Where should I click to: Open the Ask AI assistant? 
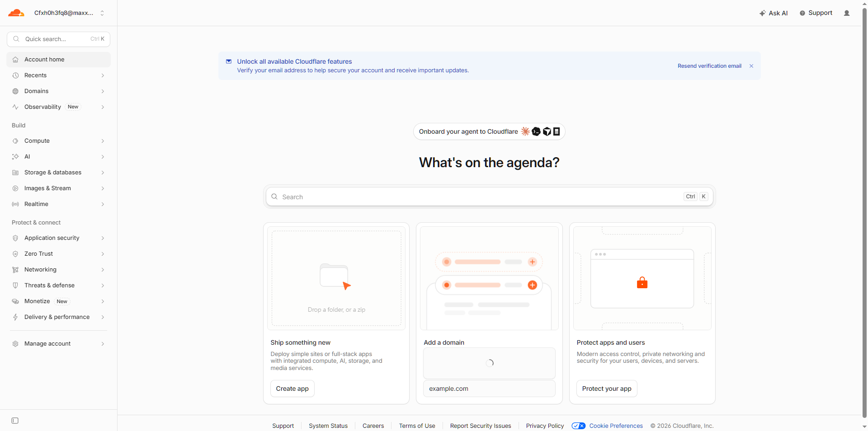click(x=774, y=13)
